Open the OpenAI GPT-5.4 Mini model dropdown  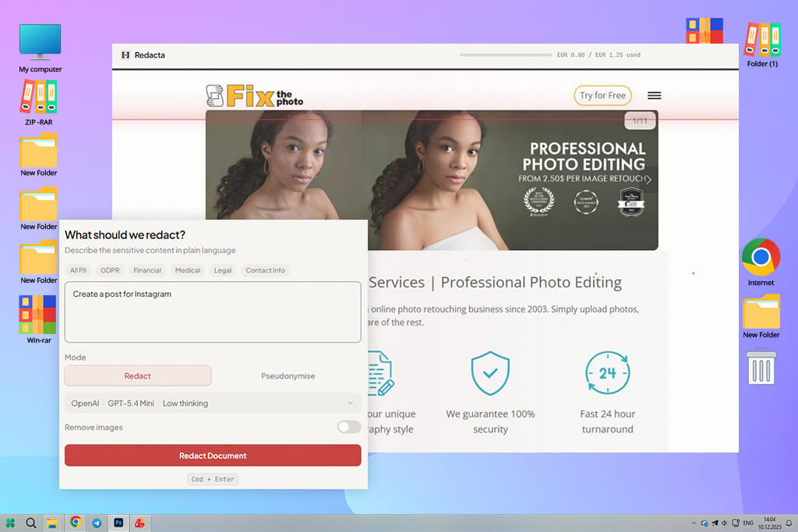coord(213,403)
